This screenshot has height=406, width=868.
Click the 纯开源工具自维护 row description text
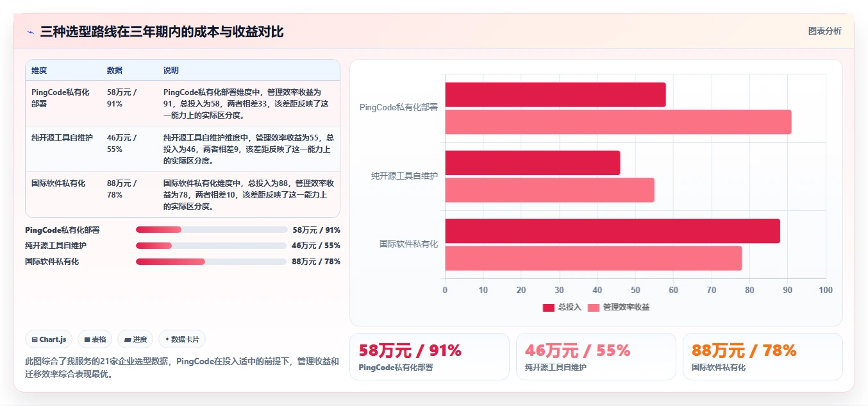click(x=249, y=149)
